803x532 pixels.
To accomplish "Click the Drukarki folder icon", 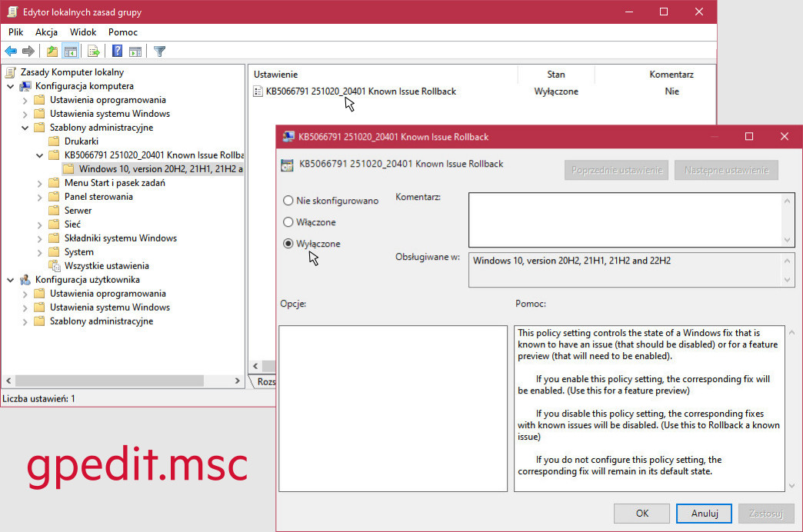I will coord(54,141).
